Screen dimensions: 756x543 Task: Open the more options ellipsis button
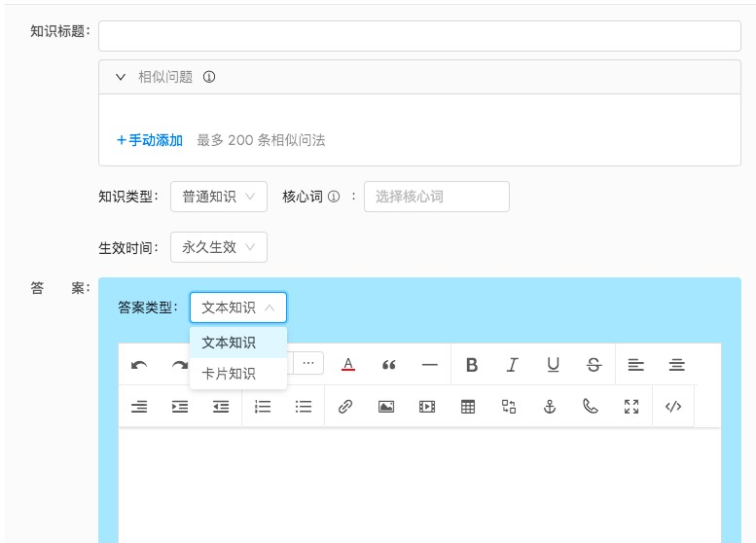(x=308, y=363)
